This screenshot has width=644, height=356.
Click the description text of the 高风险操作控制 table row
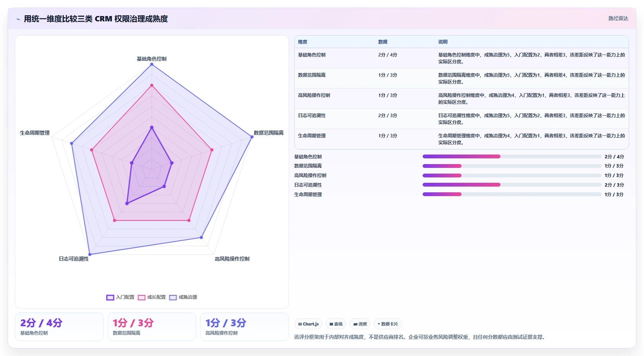pyautogui.click(x=531, y=99)
